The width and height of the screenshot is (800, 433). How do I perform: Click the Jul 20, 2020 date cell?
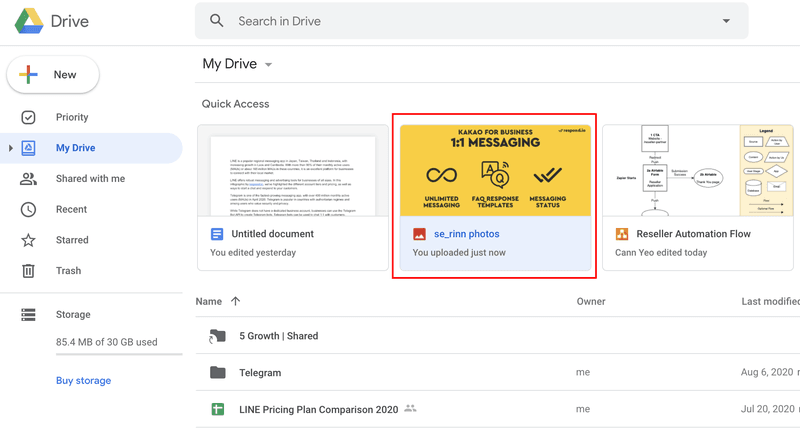[768, 409]
